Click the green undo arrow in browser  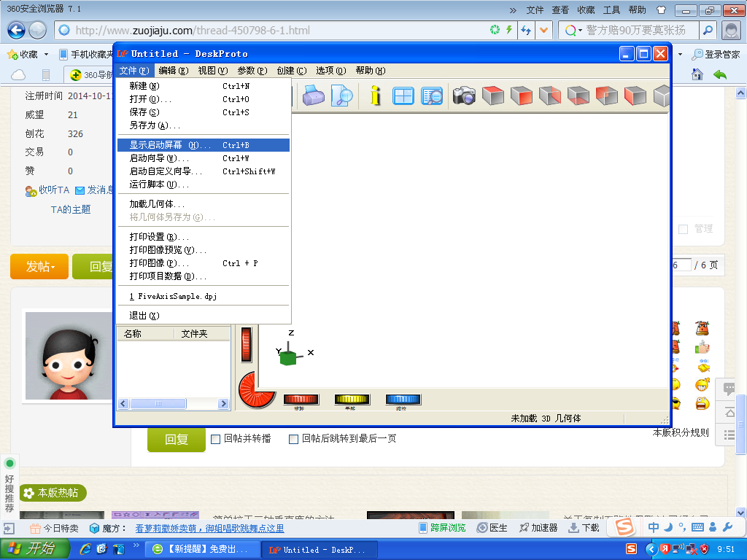pyautogui.click(x=720, y=74)
